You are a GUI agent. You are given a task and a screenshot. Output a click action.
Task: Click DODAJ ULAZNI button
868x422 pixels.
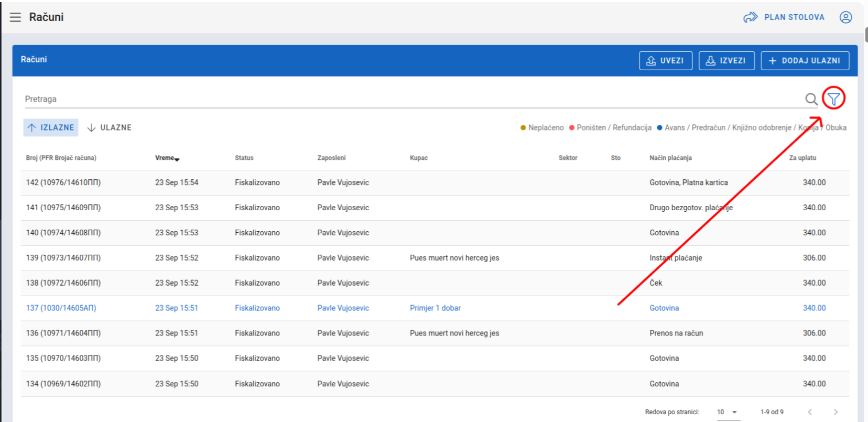tap(805, 61)
